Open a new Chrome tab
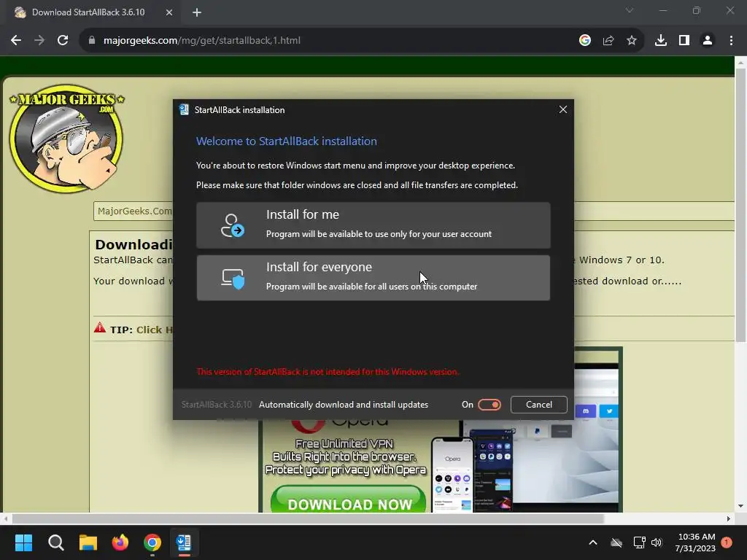Viewport: 747px width, 560px height. point(197,12)
